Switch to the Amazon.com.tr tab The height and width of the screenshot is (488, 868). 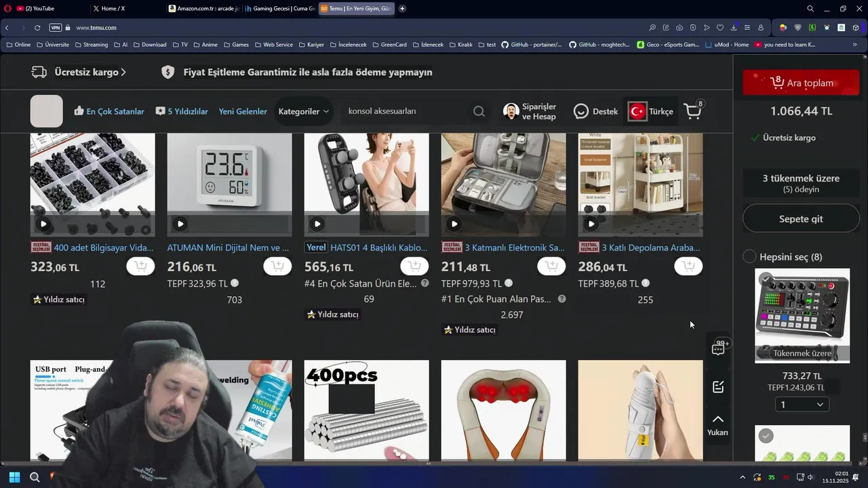[203, 8]
